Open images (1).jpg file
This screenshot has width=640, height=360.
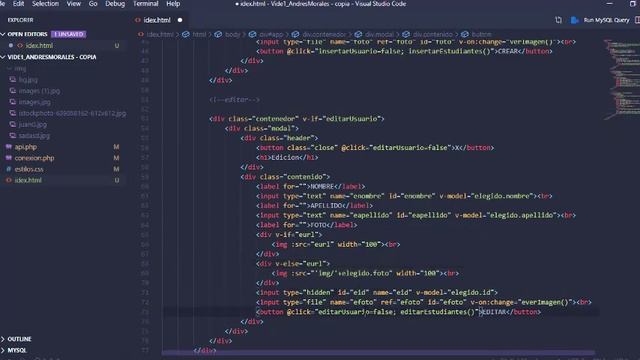click(x=39, y=91)
